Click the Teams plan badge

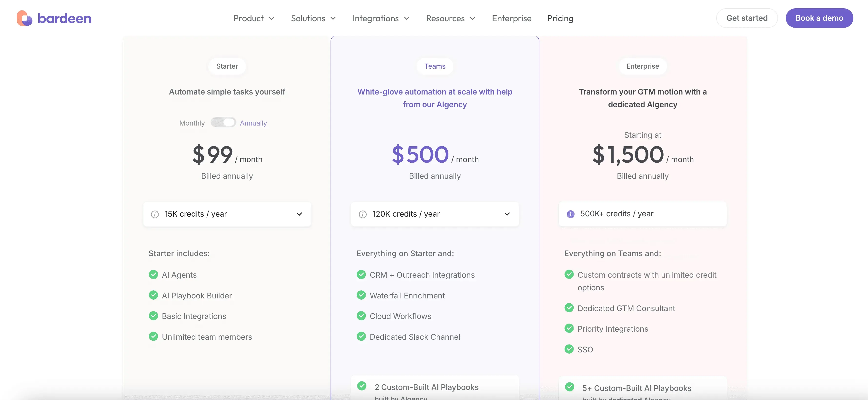pyautogui.click(x=435, y=66)
